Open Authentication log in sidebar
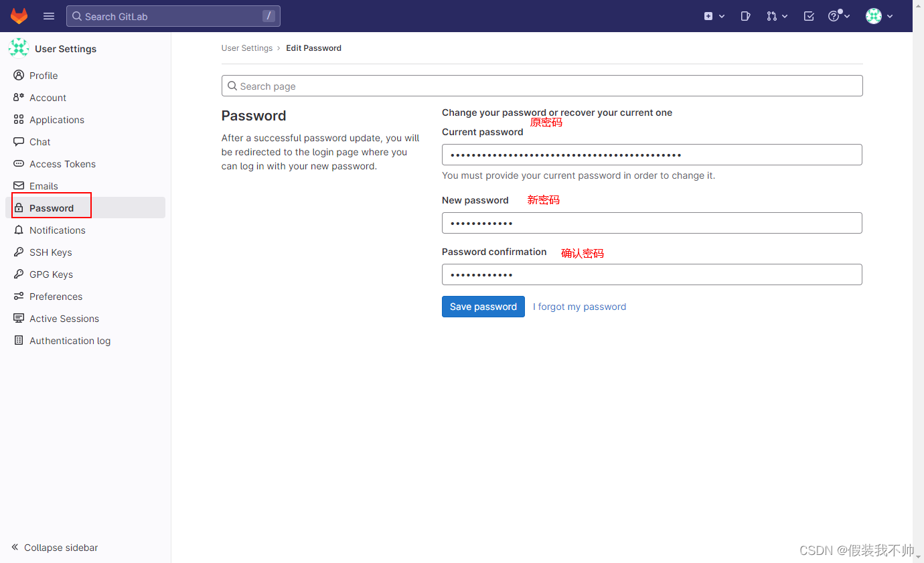 tap(85, 340)
